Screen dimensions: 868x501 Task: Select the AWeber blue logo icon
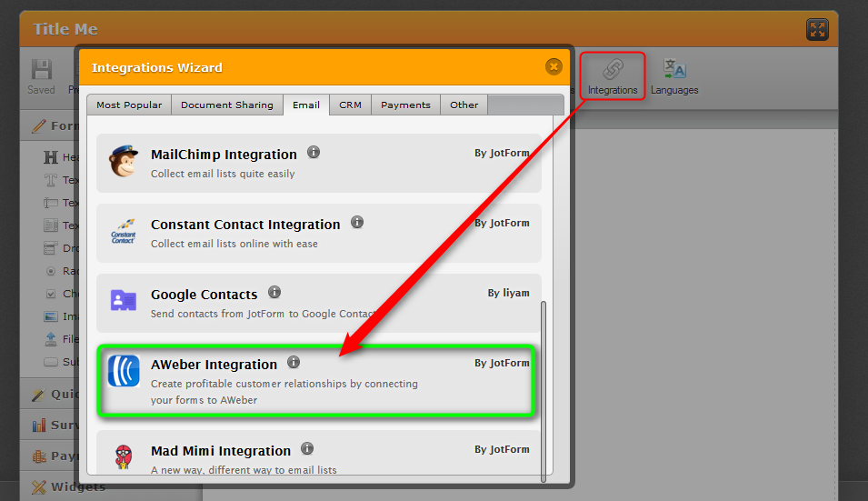coord(124,372)
